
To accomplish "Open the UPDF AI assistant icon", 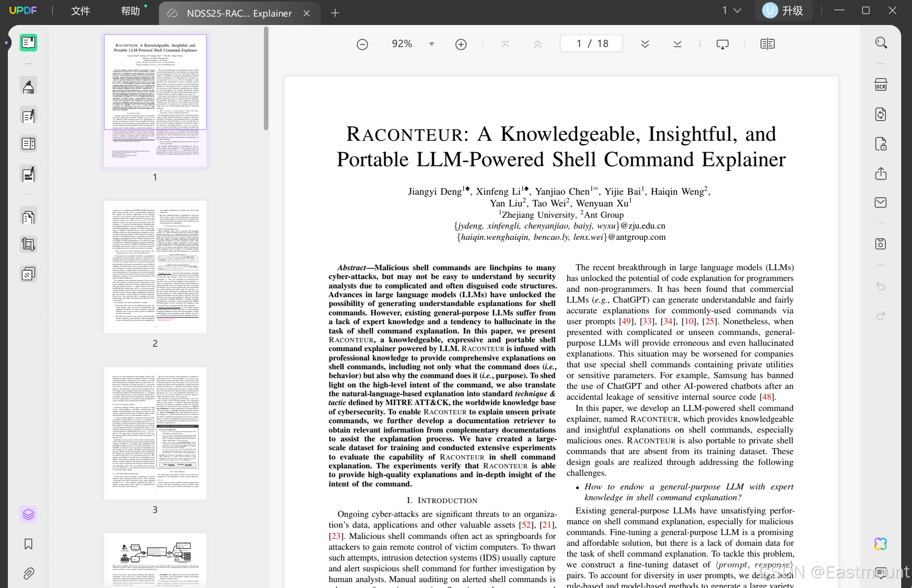I will click(x=881, y=544).
